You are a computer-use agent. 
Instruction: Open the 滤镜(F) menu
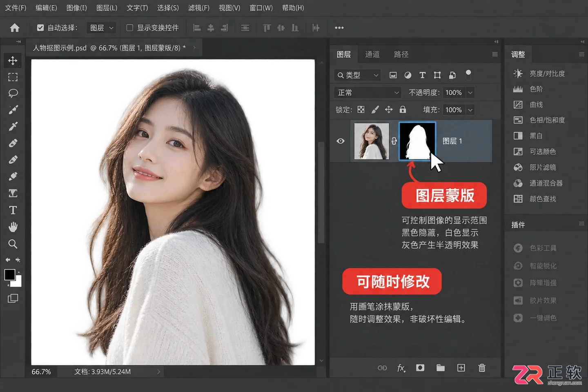coord(199,8)
